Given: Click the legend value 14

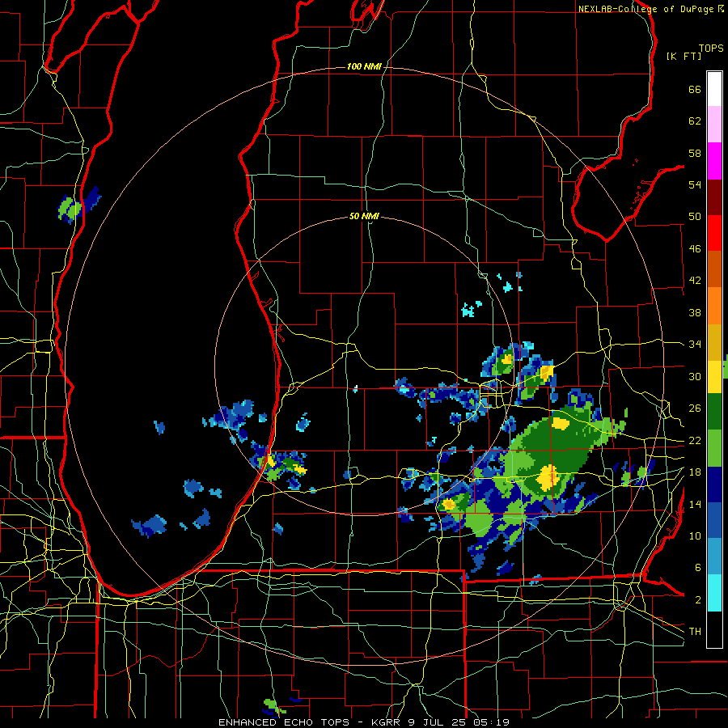Looking at the screenshot, I should coord(695,504).
